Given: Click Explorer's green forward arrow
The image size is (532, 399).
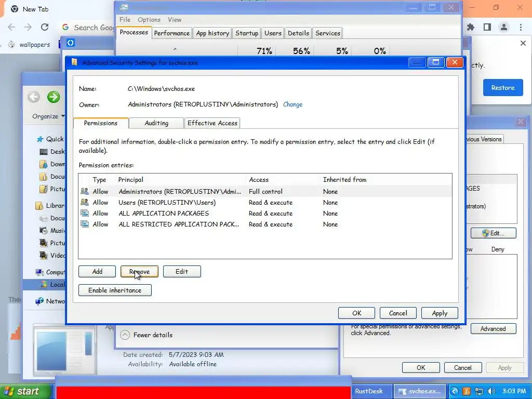Looking at the screenshot, I should [54, 97].
